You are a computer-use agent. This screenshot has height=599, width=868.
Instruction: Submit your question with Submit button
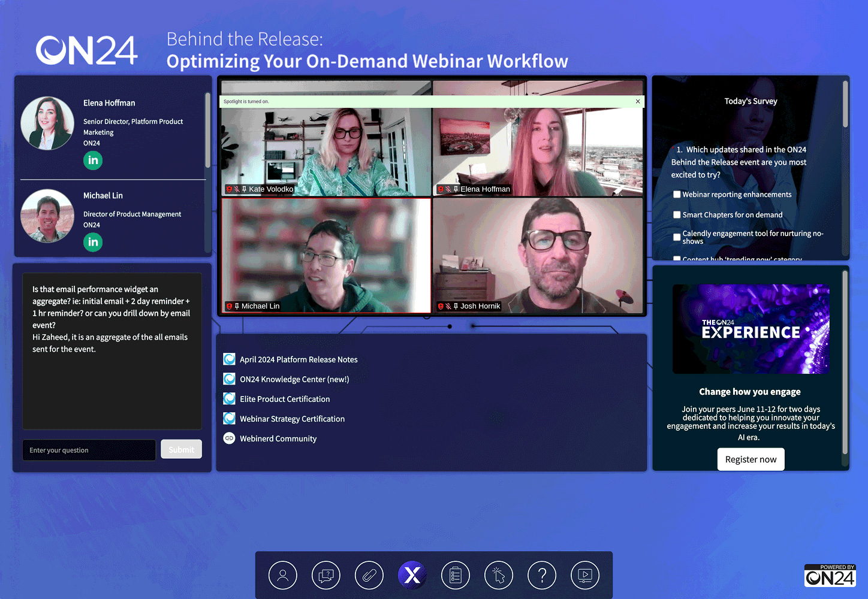[181, 450]
